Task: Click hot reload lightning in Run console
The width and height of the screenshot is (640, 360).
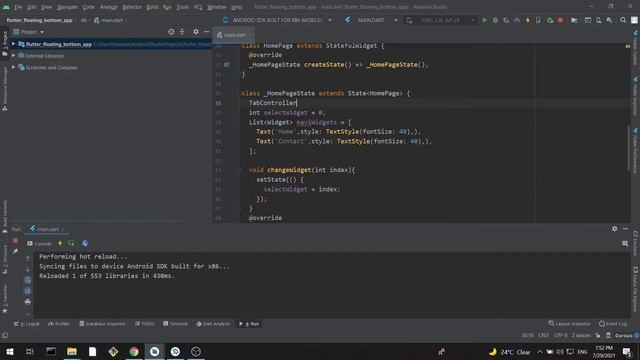Action: pos(60,243)
